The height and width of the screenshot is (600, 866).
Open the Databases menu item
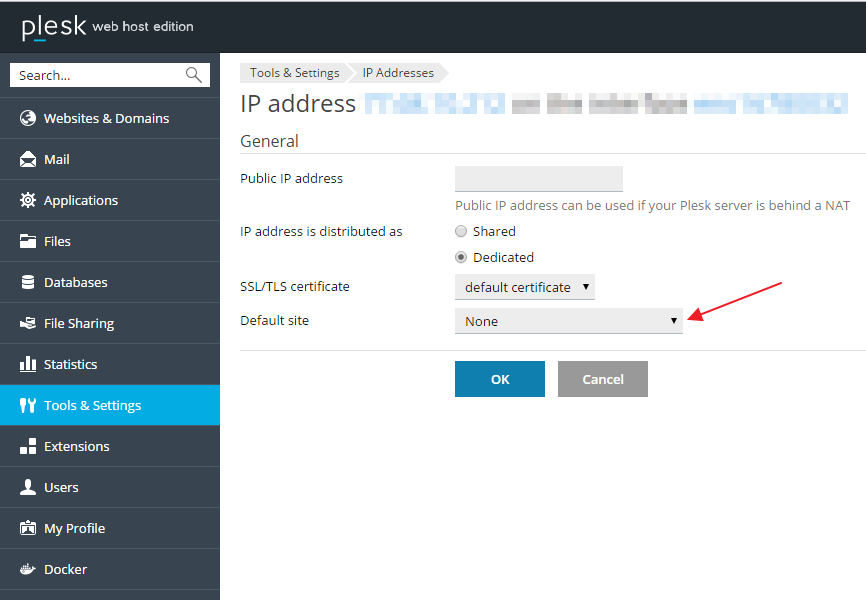[x=110, y=282]
